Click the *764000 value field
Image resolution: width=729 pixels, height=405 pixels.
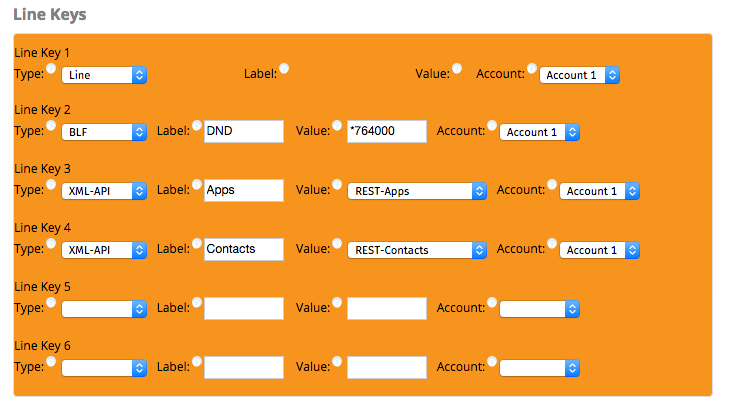point(387,132)
